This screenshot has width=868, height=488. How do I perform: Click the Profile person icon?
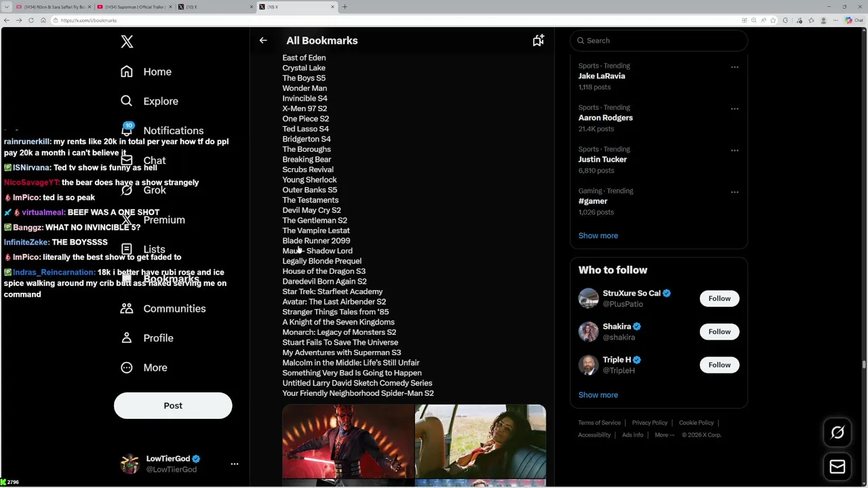tap(126, 338)
